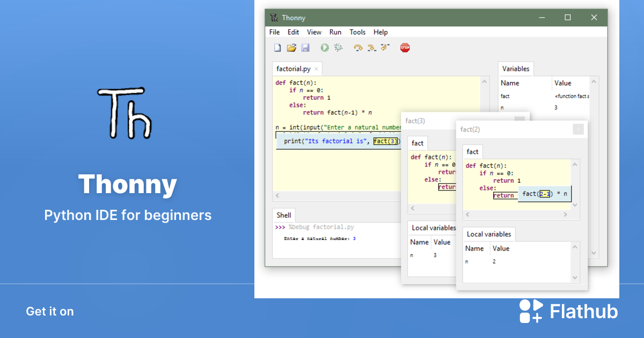This screenshot has width=644, height=338.
Task: Open the View menu
Action: 314,32
